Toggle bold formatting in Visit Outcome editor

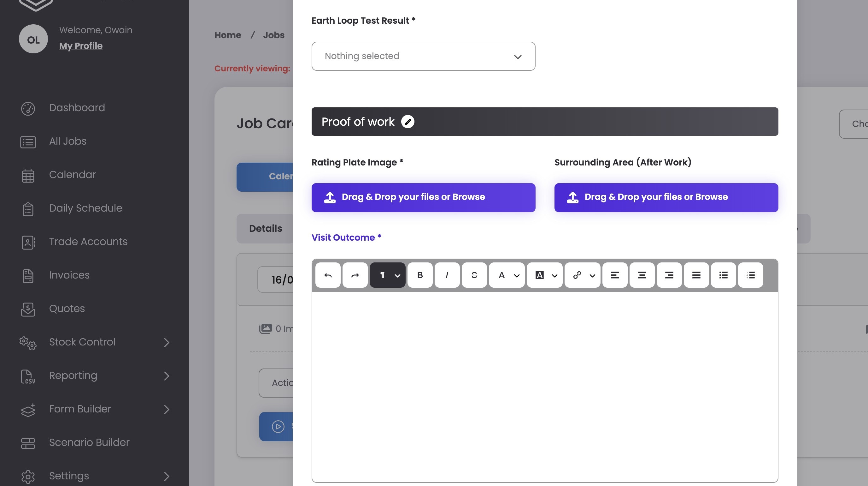(420, 275)
